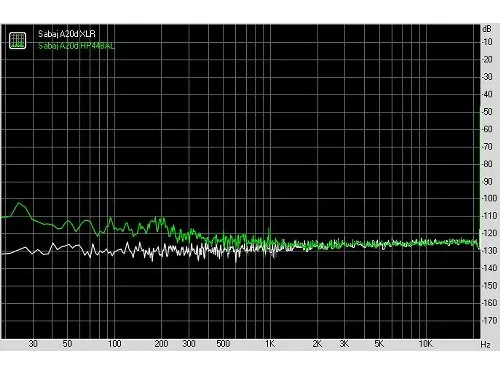The height and width of the screenshot is (375, 500).
Task: Click the 'Hz' unit label on the frequency axis
Action: pos(485,344)
